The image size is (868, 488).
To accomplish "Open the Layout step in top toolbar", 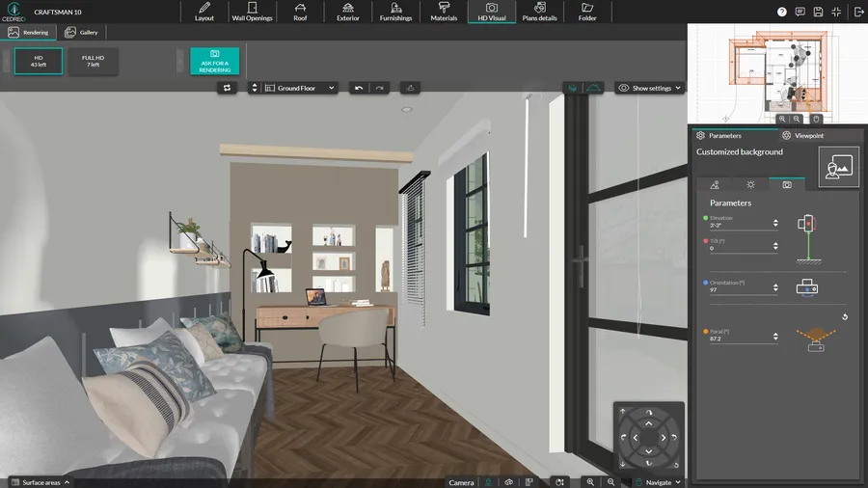I will tap(204, 12).
